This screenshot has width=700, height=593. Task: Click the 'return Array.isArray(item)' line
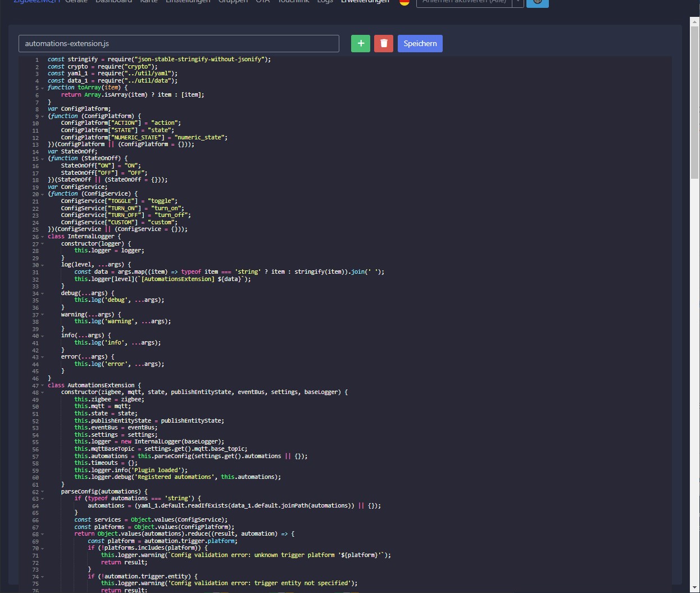coord(133,95)
